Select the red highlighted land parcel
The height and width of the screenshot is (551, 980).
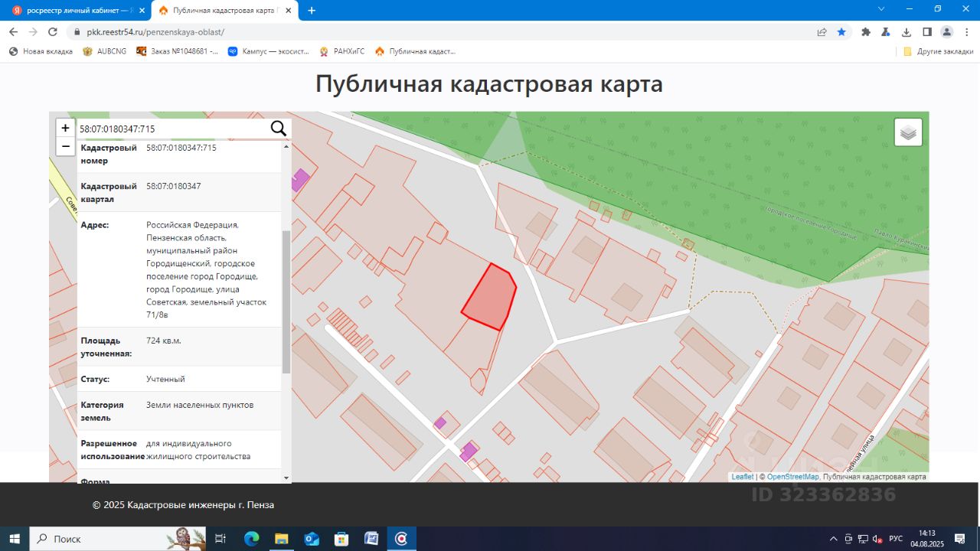(x=490, y=298)
